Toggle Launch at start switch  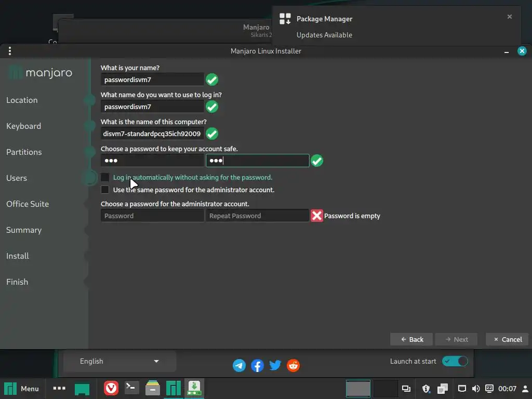[x=455, y=362]
